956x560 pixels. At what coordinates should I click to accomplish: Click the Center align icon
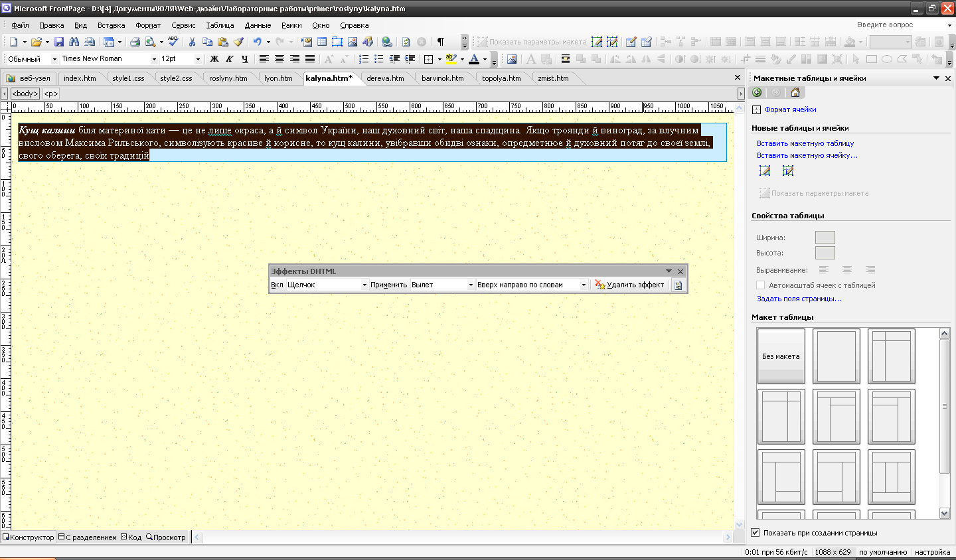(x=279, y=59)
